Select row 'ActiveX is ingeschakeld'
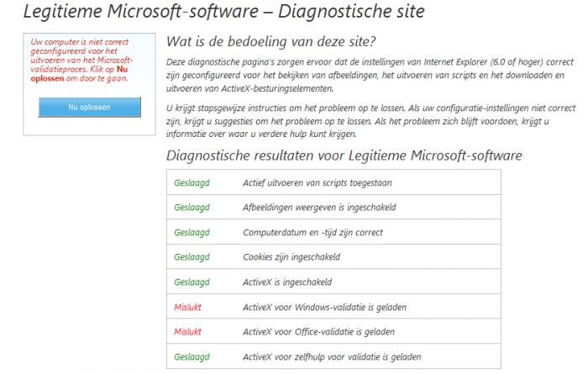 (333, 282)
